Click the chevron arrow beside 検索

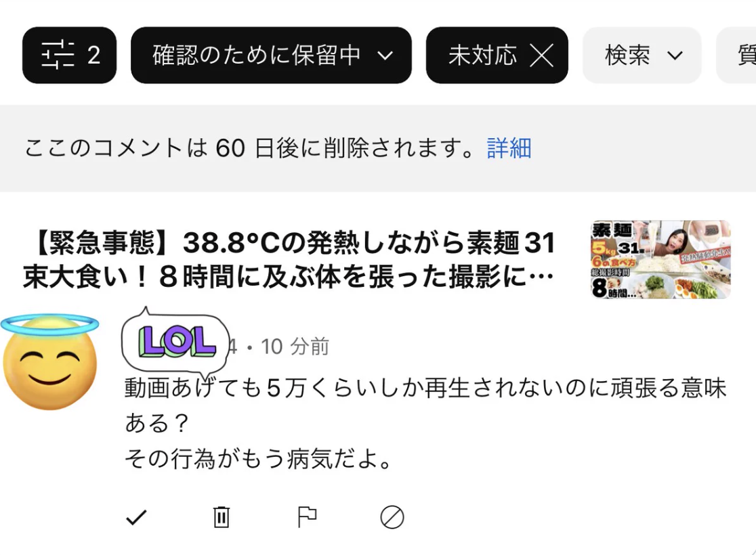[675, 56]
